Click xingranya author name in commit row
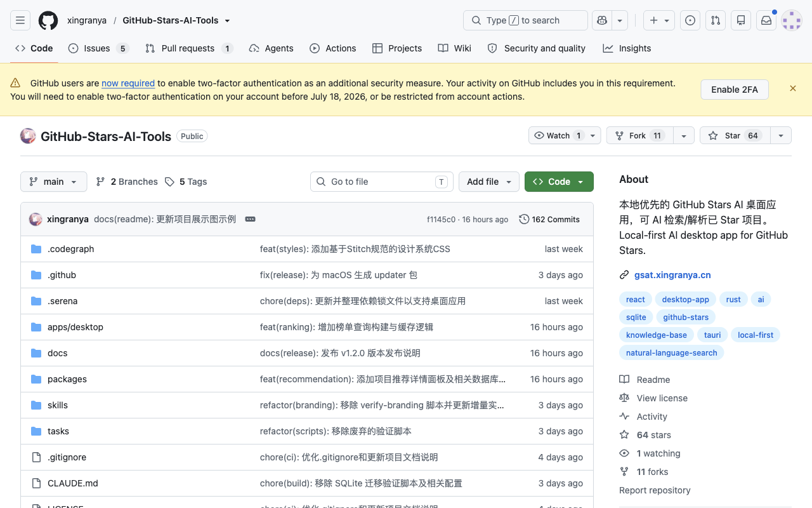Image resolution: width=812 pixels, height=508 pixels. (68, 219)
